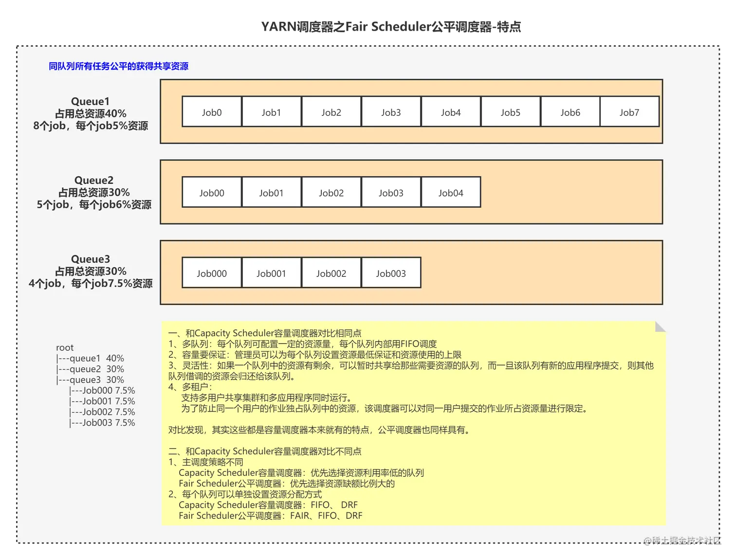Click the Queue2 占用总资源30% label
The width and height of the screenshot is (736, 560).
[x=93, y=192]
